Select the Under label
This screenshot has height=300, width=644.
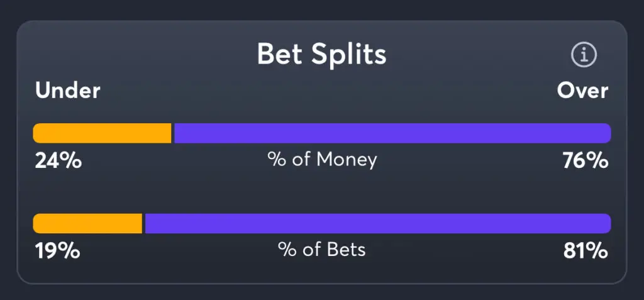coord(67,91)
